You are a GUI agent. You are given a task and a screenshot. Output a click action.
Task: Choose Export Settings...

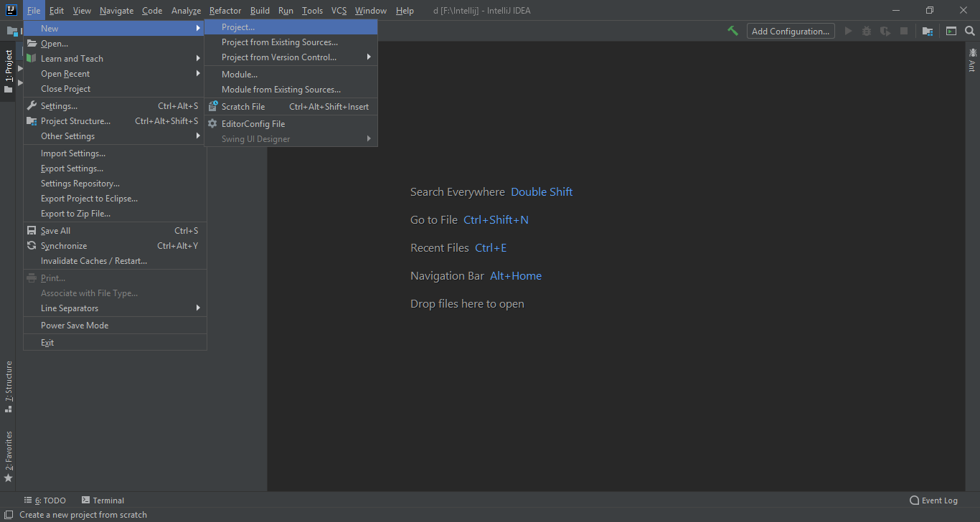(115, 169)
